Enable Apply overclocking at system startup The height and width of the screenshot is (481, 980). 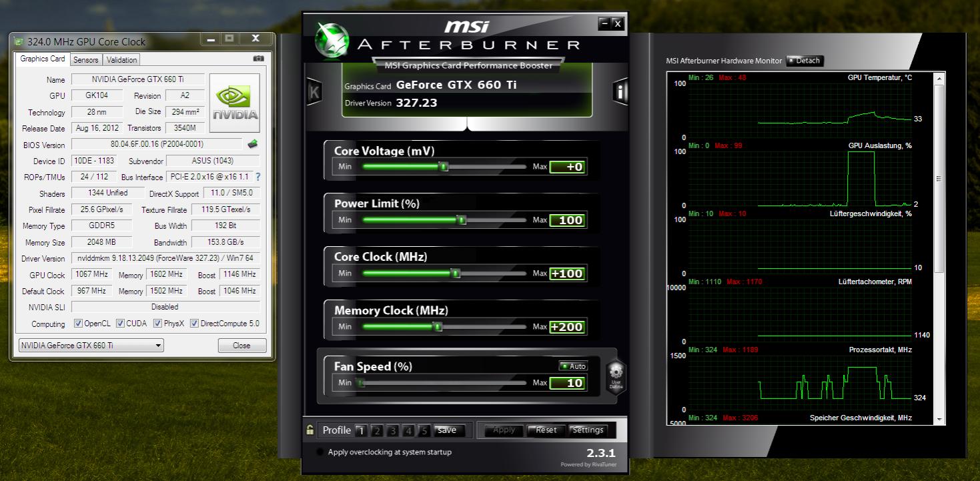pos(320,452)
